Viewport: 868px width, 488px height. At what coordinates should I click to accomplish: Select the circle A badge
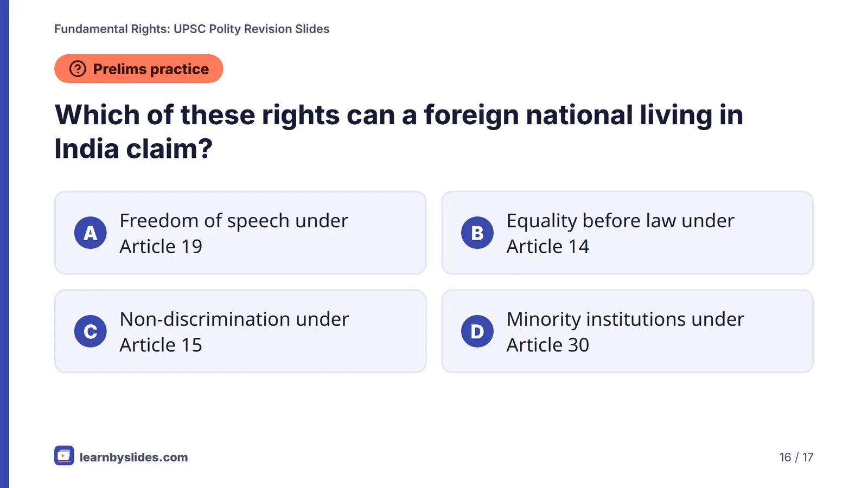[x=91, y=233]
